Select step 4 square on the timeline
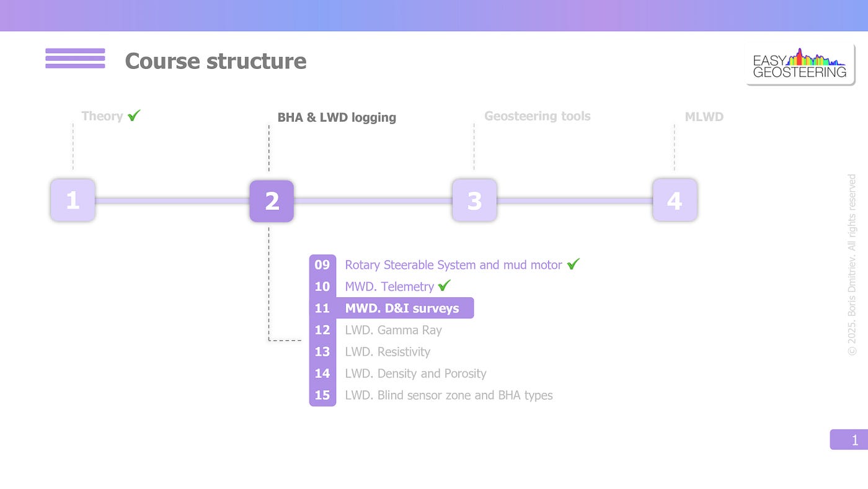This screenshot has width=868, height=489. pos(675,200)
